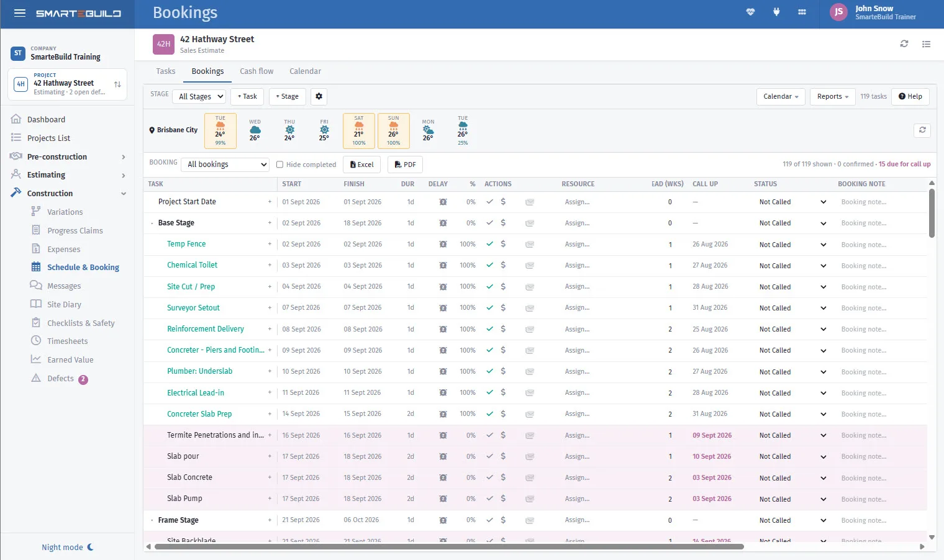Click the plug icon in top header
Image resolution: width=944 pixels, height=560 pixels.
tap(776, 12)
